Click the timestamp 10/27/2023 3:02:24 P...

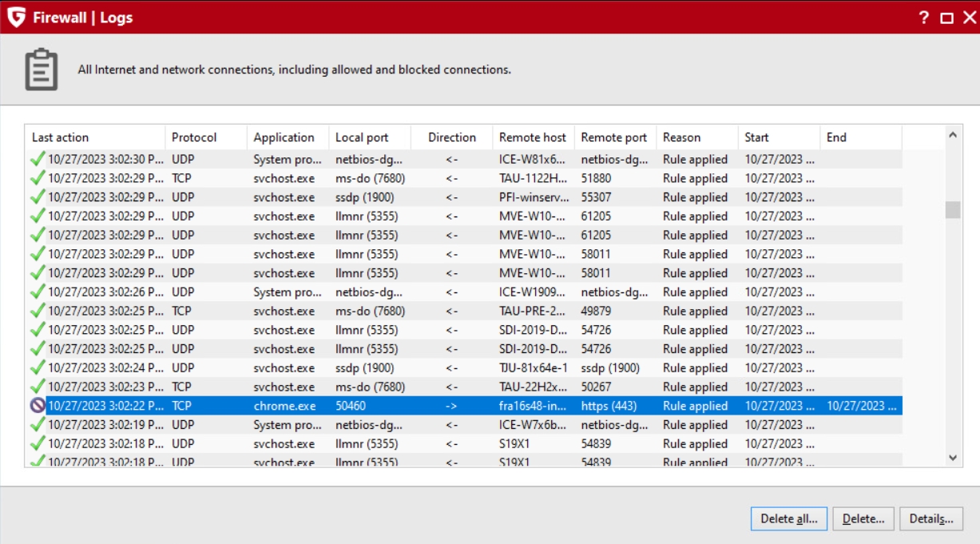[x=105, y=367]
